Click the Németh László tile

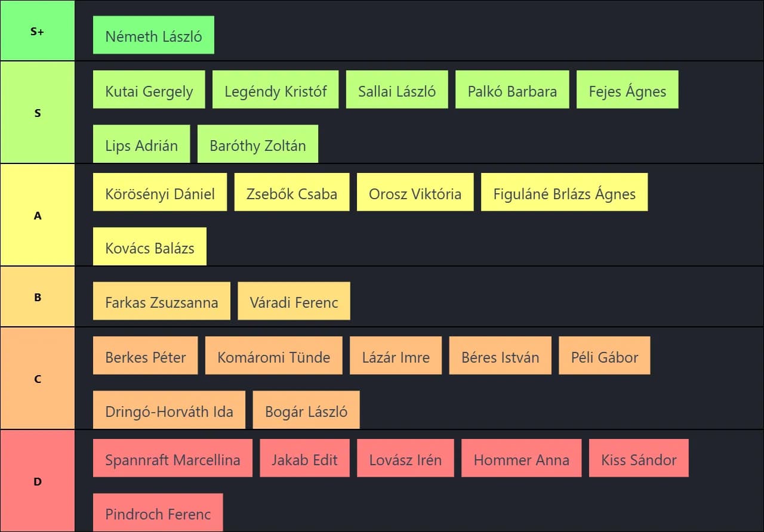[x=153, y=36]
